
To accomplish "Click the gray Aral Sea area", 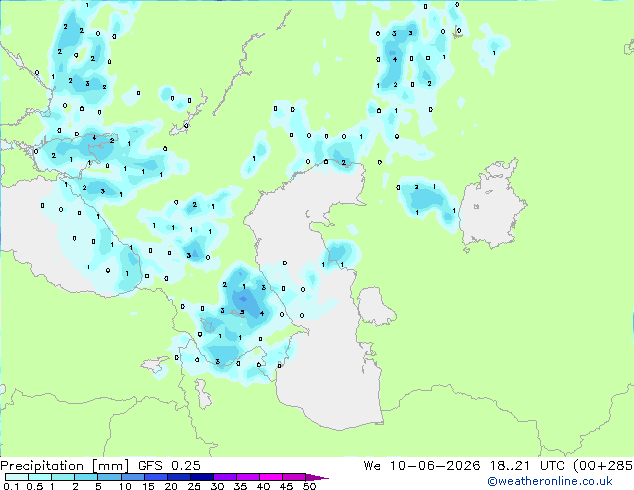I will point(491,206).
